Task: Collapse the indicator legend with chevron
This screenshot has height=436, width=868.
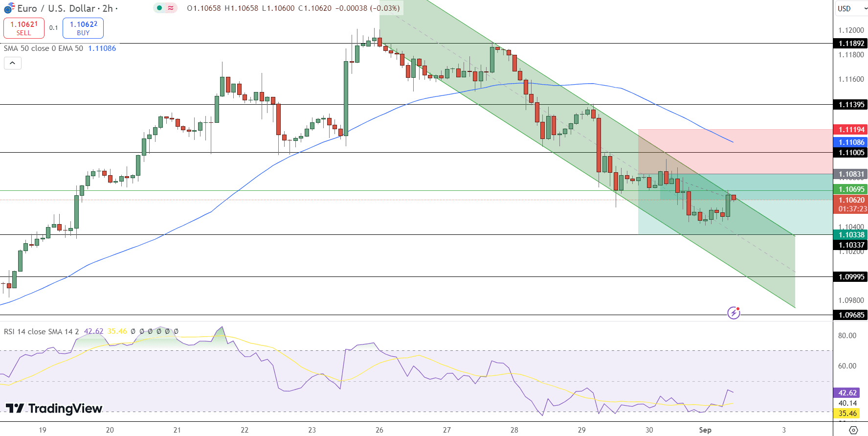Action: [13, 63]
